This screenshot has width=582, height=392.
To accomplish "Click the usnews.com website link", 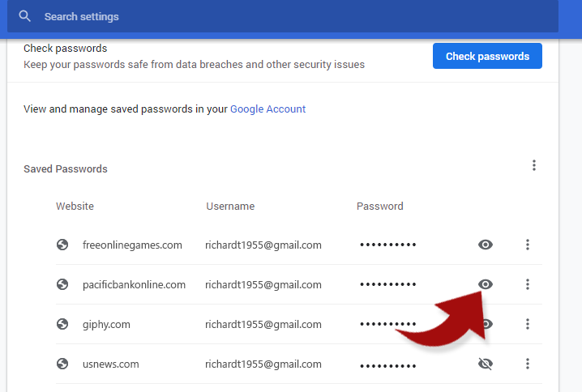I will (x=110, y=364).
